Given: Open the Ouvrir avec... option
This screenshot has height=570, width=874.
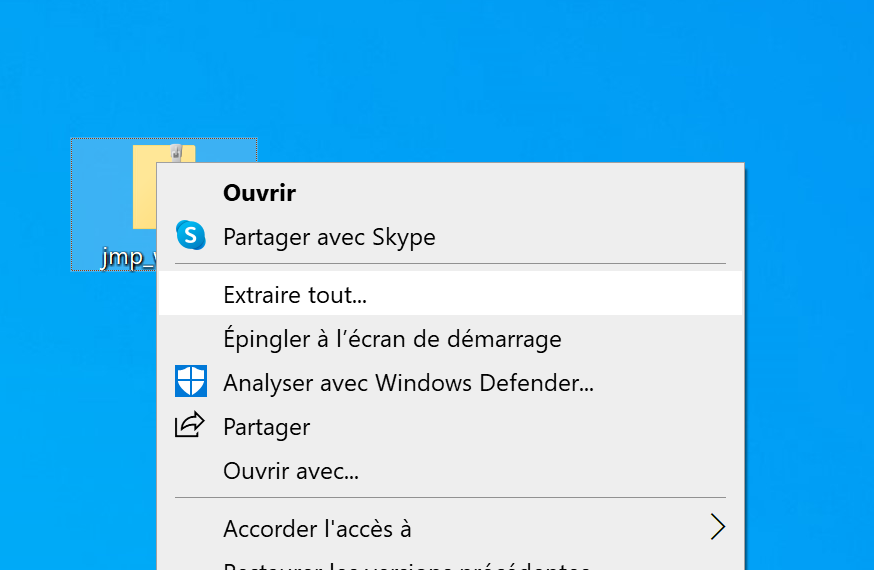Looking at the screenshot, I should [x=291, y=471].
